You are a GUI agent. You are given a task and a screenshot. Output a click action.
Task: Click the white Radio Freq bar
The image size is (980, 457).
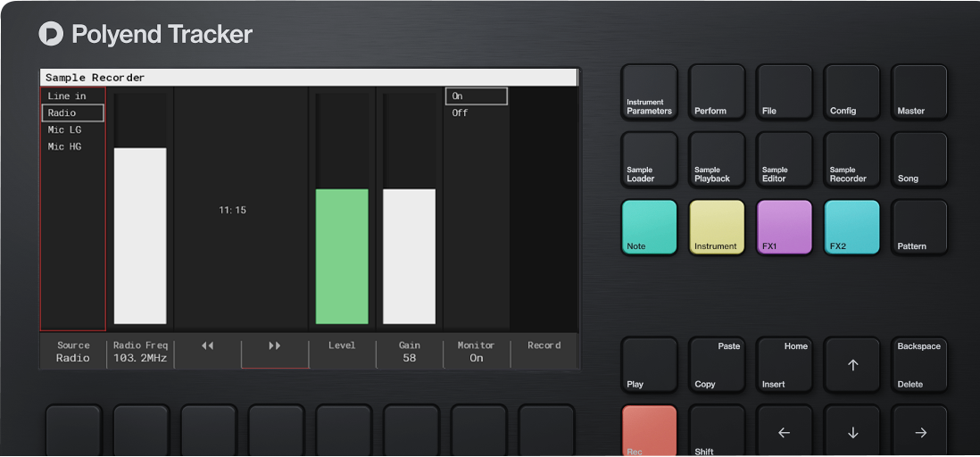click(x=140, y=236)
